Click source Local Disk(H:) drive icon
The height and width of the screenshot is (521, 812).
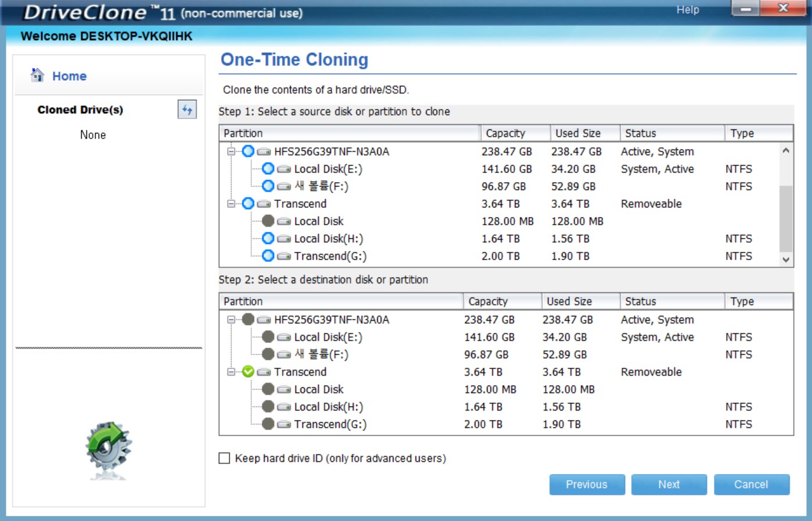pyautogui.click(x=284, y=239)
